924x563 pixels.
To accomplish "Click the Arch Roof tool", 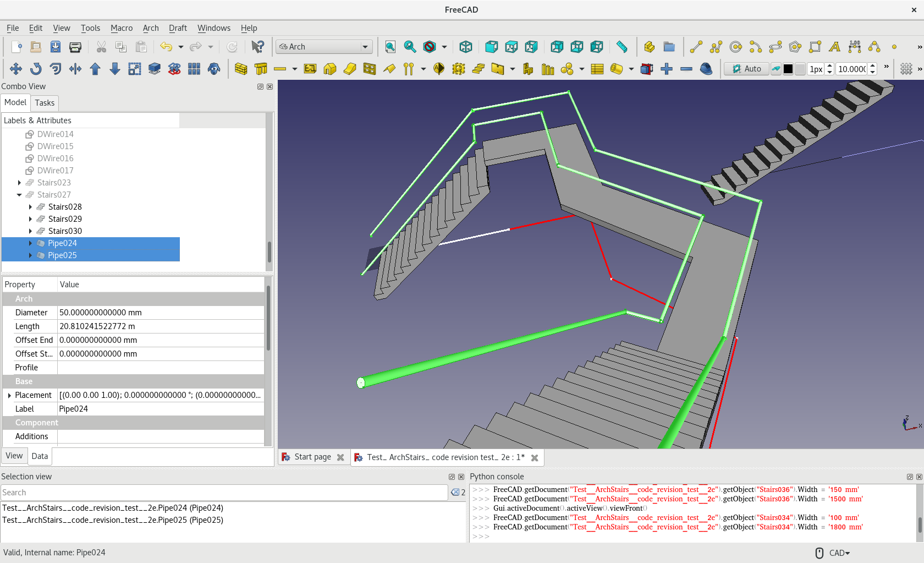I will click(389, 69).
